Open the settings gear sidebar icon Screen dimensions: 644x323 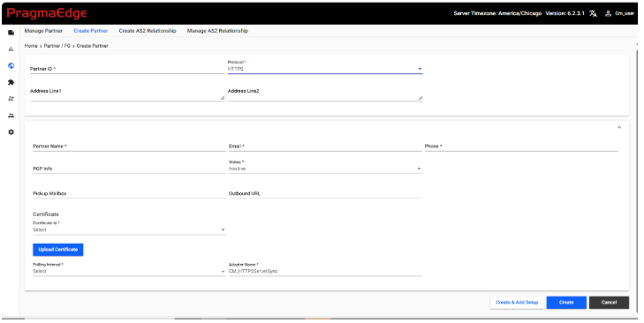[11, 132]
